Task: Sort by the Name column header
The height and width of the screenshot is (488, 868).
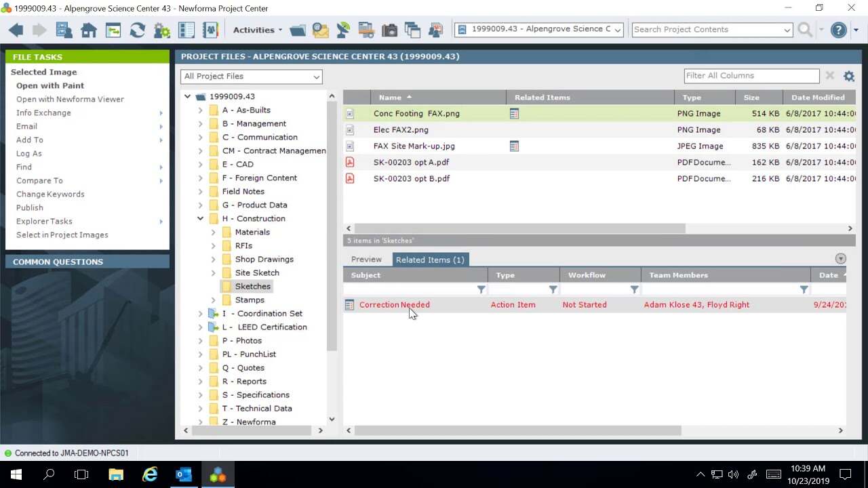Action: coord(438,98)
